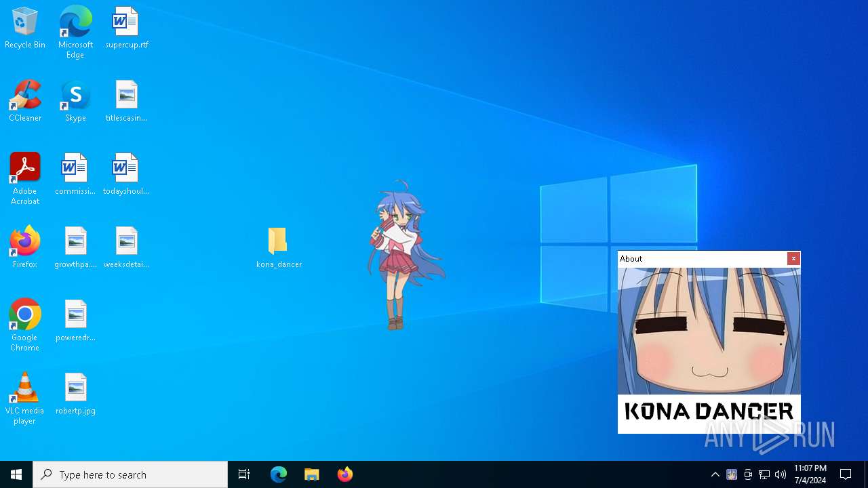Select the robertp.jpg file icon
This screenshot has height=488, width=868.
click(x=75, y=394)
